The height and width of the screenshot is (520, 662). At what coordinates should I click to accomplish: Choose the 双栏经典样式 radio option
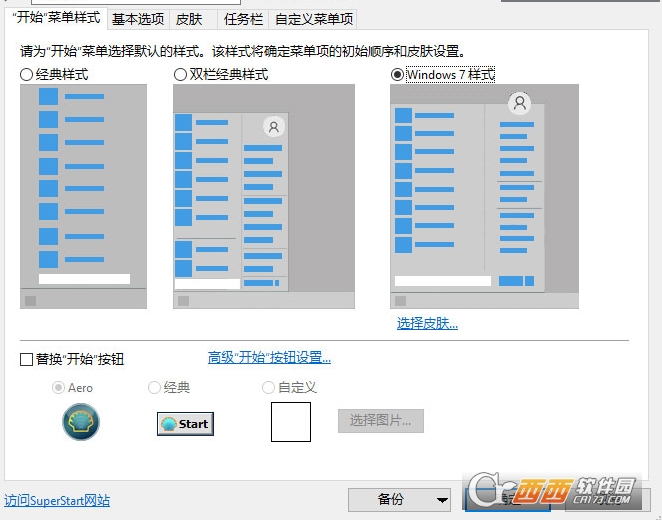[180, 74]
